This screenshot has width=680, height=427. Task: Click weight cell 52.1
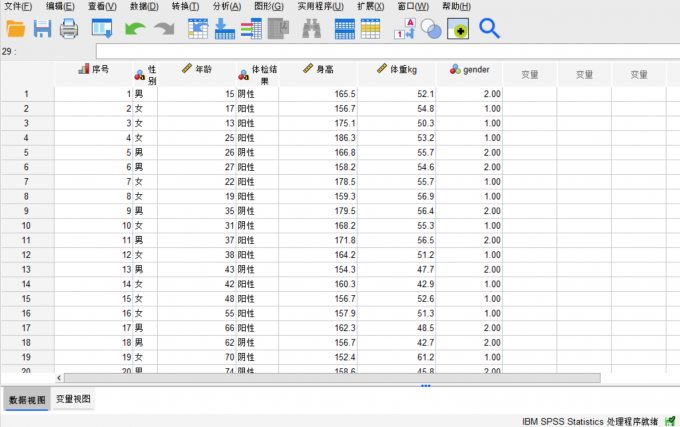396,94
